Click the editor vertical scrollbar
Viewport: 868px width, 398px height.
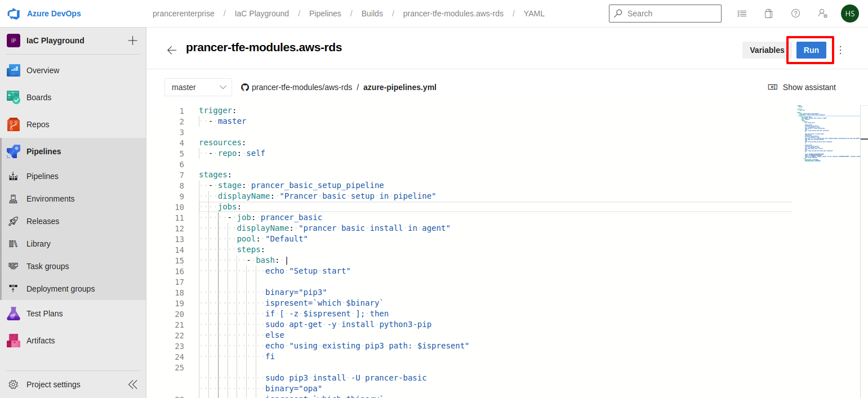tap(864, 251)
